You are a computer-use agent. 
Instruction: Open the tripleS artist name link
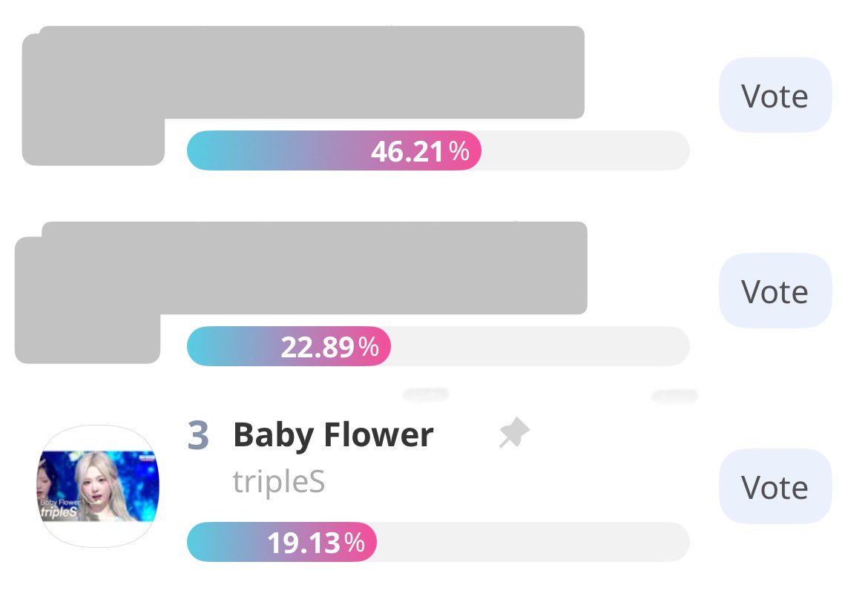278,482
